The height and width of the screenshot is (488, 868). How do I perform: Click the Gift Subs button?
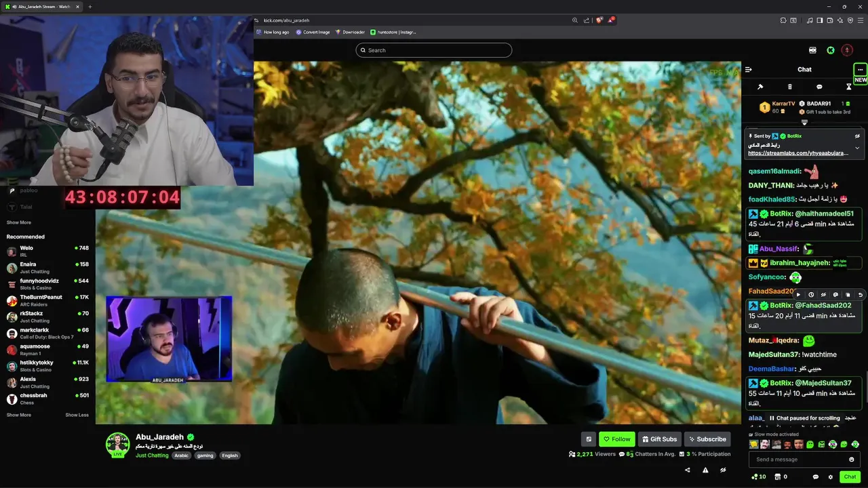coord(659,439)
